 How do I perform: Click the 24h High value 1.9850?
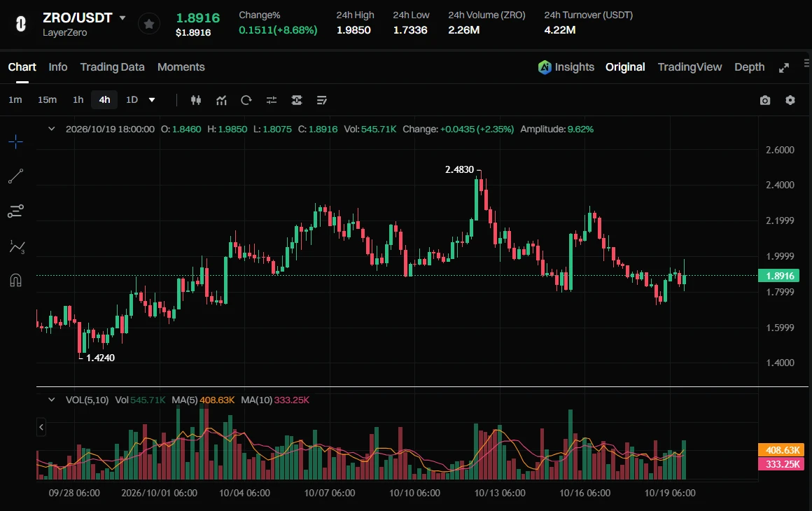pos(353,30)
